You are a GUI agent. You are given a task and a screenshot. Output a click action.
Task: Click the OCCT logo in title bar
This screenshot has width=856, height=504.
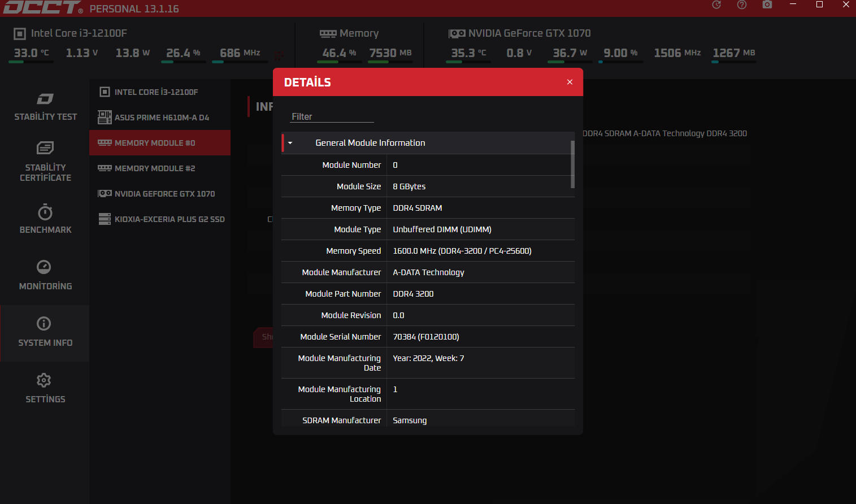pos(43,7)
